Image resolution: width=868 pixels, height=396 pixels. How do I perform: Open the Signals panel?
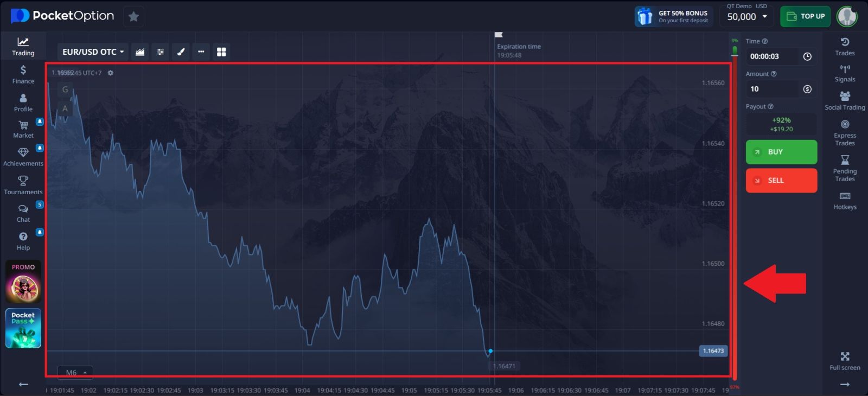coord(845,73)
